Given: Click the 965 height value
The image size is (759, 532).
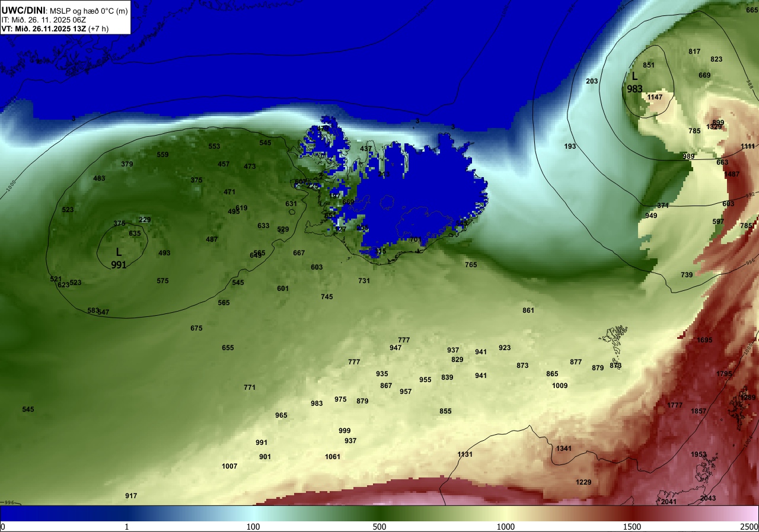Looking at the screenshot, I should 281,415.
